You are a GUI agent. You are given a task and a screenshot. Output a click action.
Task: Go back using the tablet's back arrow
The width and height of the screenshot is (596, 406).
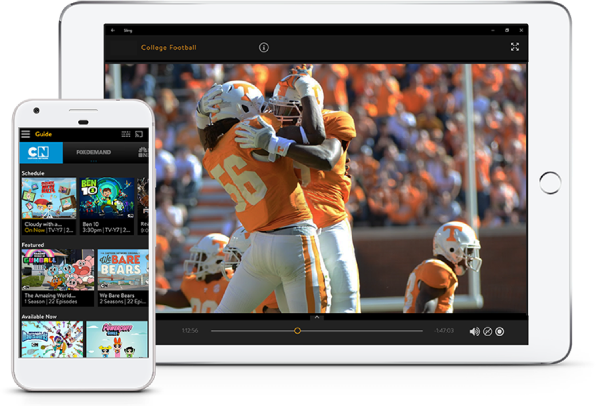[x=113, y=30]
